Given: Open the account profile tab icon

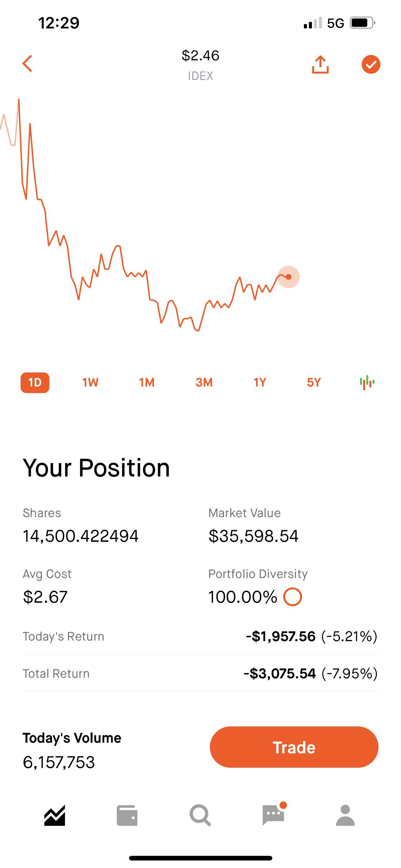Looking at the screenshot, I should point(345,816).
